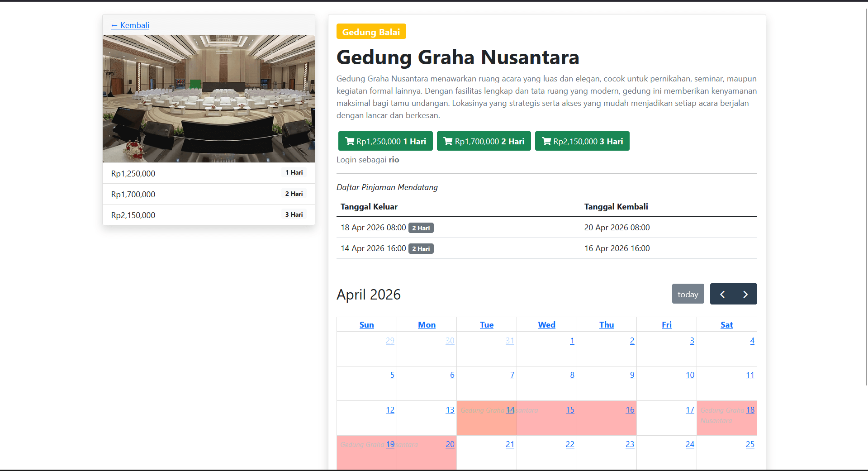Click the Gedung Balai category badge
This screenshot has height=471, width=868.
pos(371,32)
